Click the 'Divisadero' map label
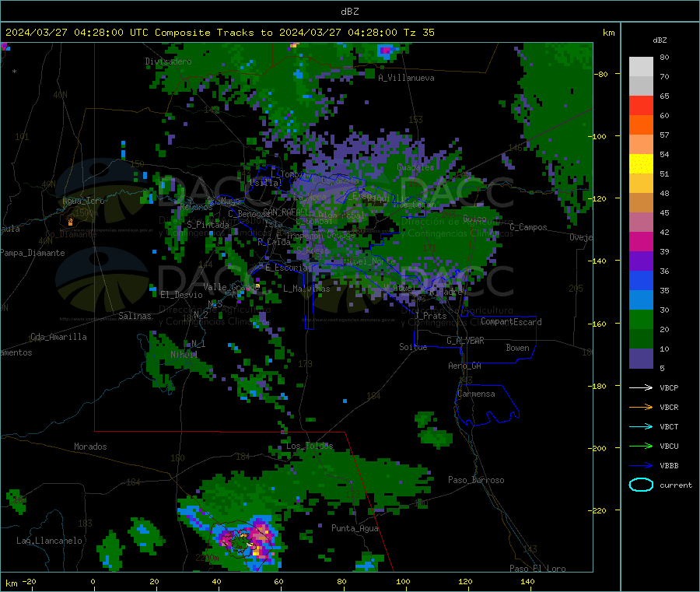The image size is (700, 592). 168,61
